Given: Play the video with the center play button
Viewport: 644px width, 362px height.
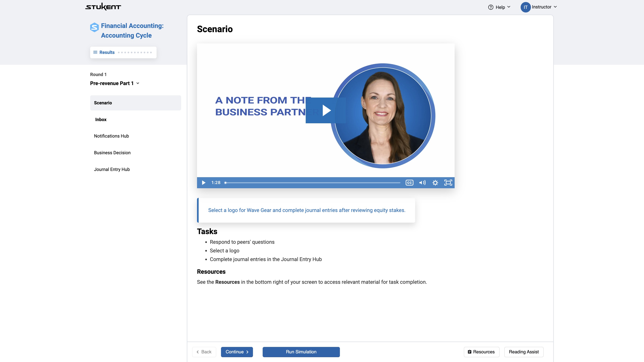Looking at the screenshot, I should pos(326,110).
